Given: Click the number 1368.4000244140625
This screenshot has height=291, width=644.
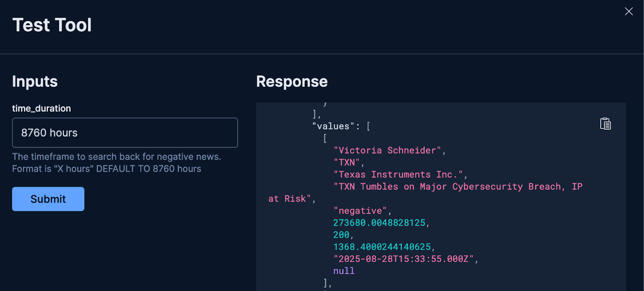Looking at the screenshot, I should point(382,247).
